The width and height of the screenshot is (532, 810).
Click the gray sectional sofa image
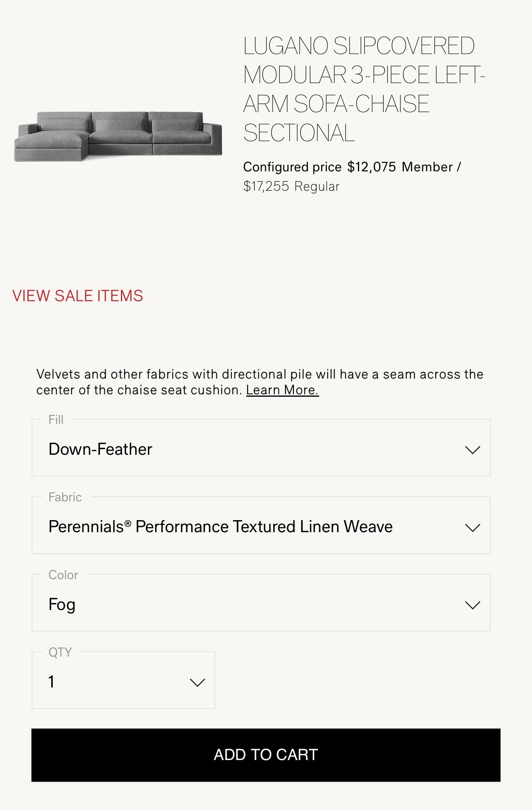coord(118,136)
